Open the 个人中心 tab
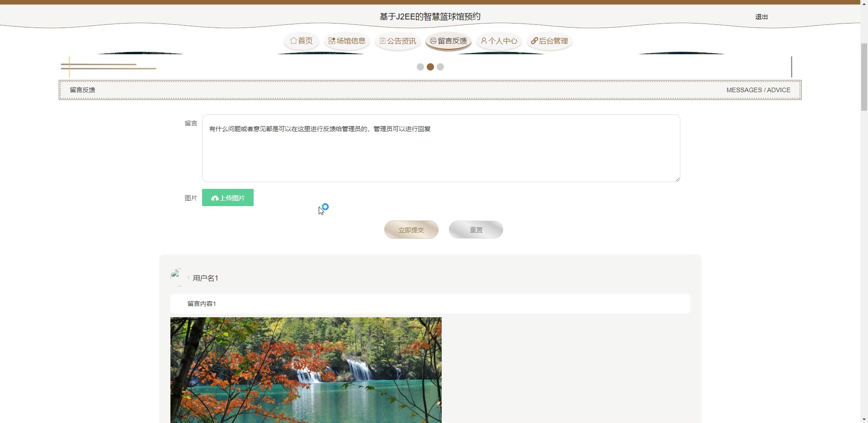Viewport: 868px width, 423px height. (x=499, y=41)
